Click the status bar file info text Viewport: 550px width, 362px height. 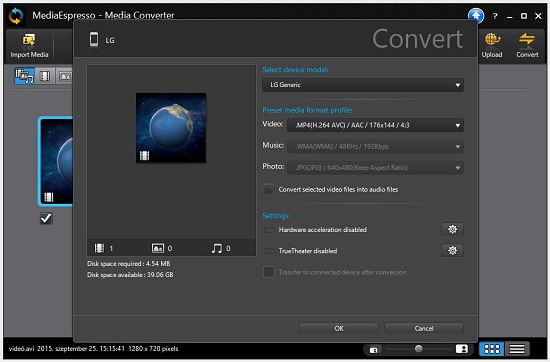point(93,349)
